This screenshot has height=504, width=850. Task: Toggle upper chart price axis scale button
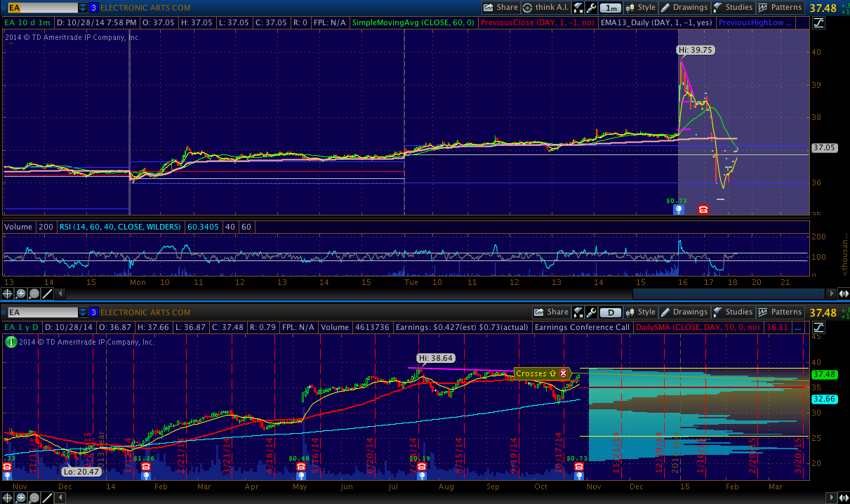tap(818, 23)
